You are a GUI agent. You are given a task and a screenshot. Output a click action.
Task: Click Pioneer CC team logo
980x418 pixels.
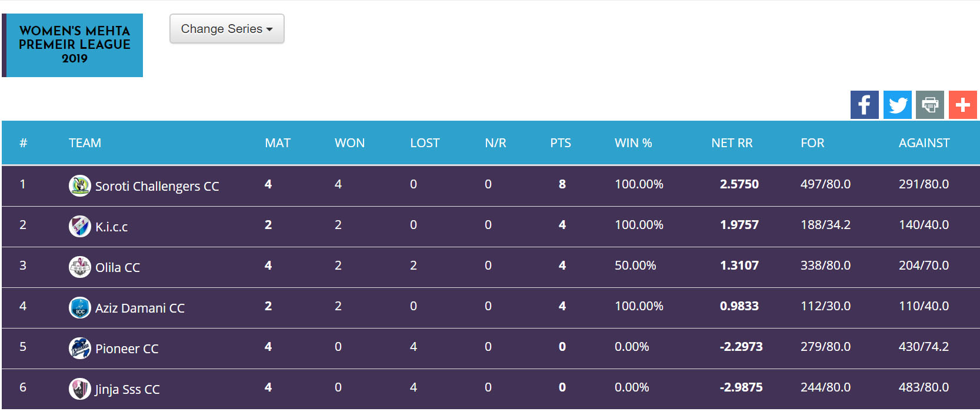tap(79, 349)
